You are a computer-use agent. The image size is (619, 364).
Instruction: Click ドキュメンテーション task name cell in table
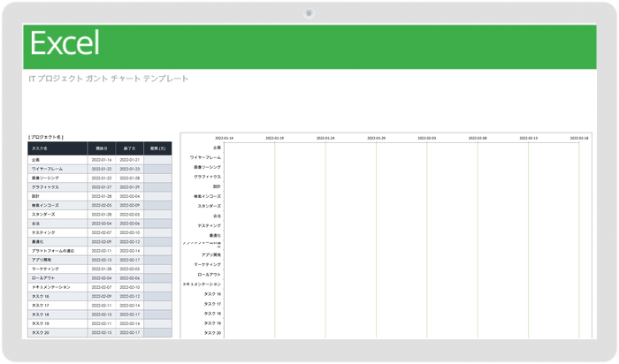57,287
